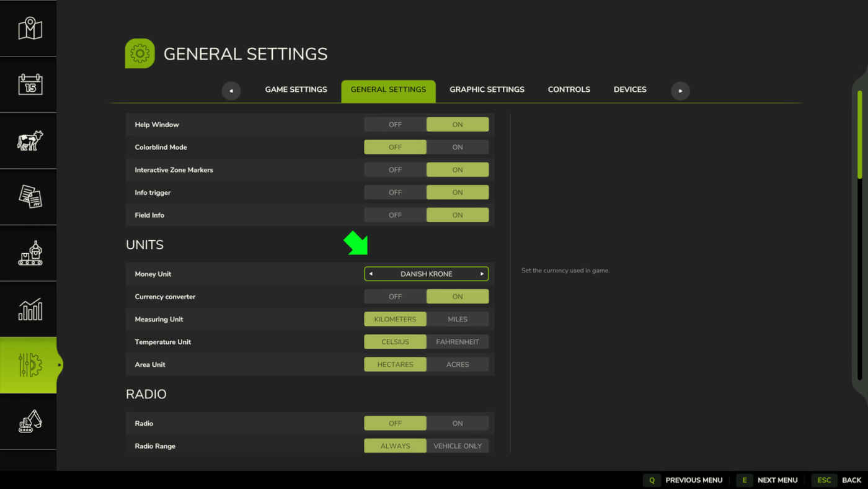Open the animals cow icon
868x489 pixels.
click(x=29, y=141)
